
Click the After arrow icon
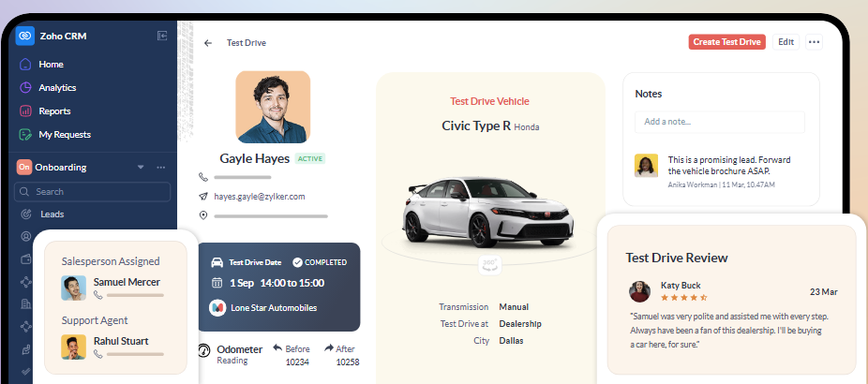(x=329, y=348)
